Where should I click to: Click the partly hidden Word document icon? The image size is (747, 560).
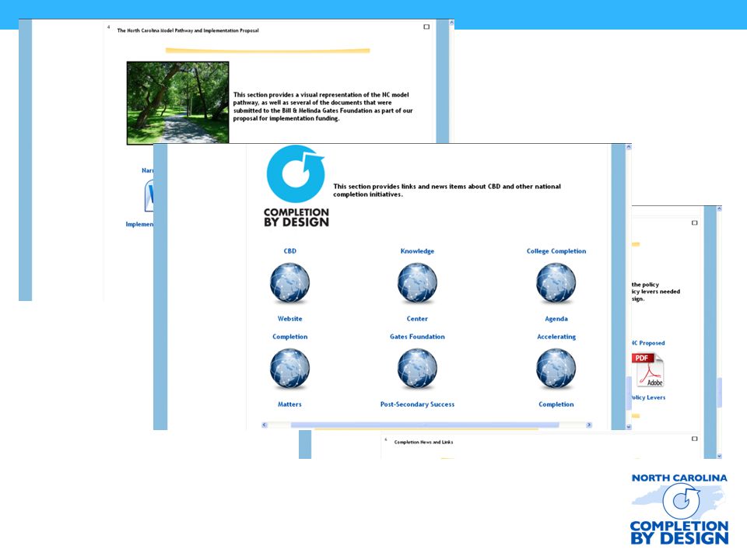tap(149, 196)
